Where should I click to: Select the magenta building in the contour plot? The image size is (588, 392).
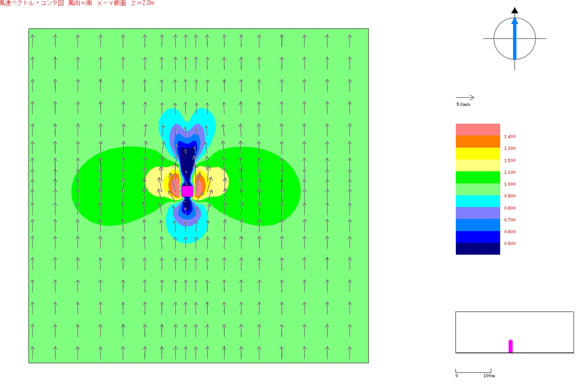[187, 191]
